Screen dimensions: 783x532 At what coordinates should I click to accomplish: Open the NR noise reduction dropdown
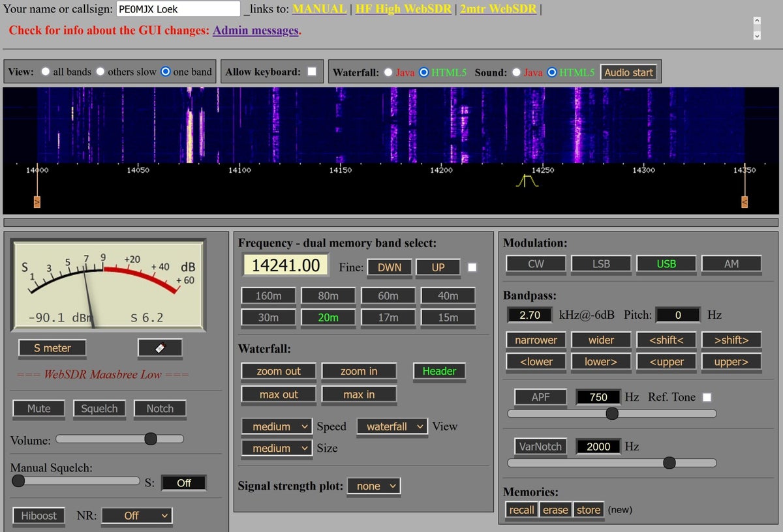[x=137, y=516]
